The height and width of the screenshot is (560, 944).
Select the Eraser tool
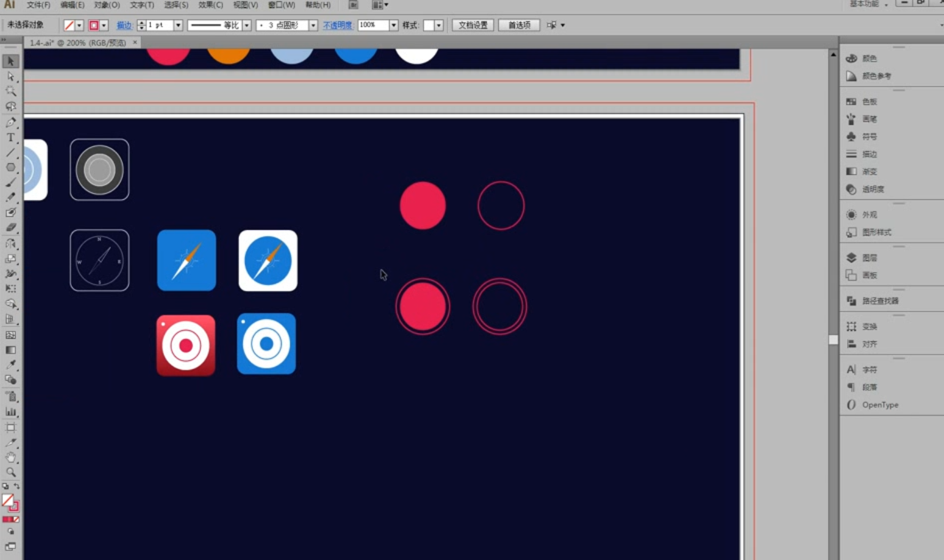pos(10,228)
